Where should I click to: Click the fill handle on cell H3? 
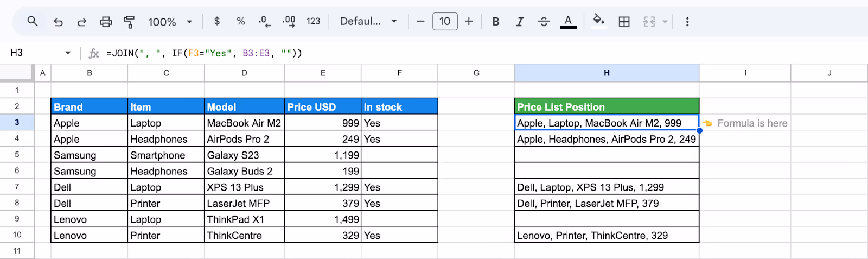(x=699, y=130)
